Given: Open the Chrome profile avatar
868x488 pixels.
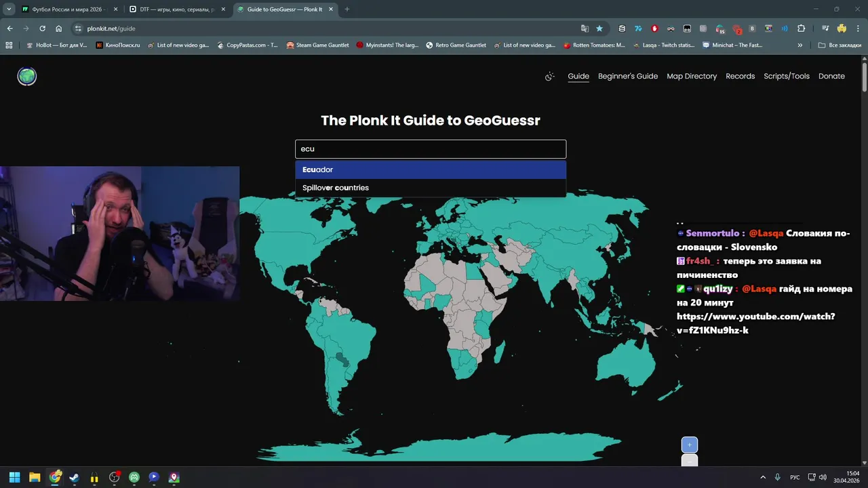Looking at the screenshot, I should coord(842,28).
